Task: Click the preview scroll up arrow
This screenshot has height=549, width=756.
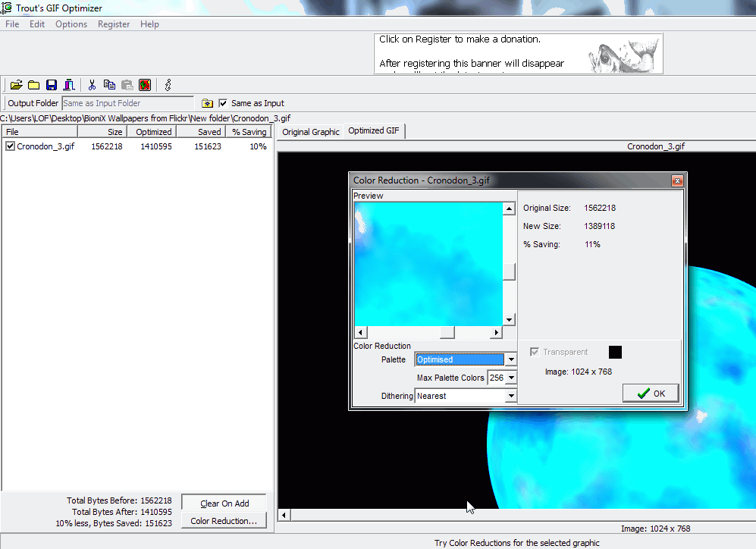Action: pos(509,209)
